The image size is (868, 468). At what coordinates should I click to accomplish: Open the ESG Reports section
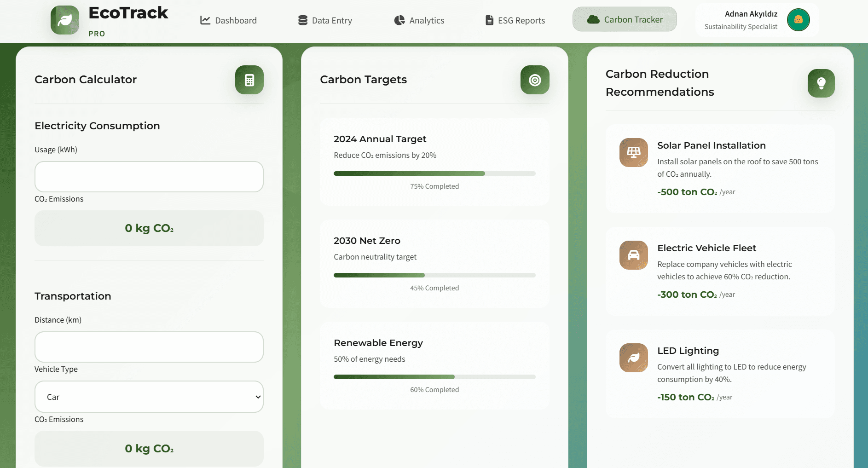point(514,20)
